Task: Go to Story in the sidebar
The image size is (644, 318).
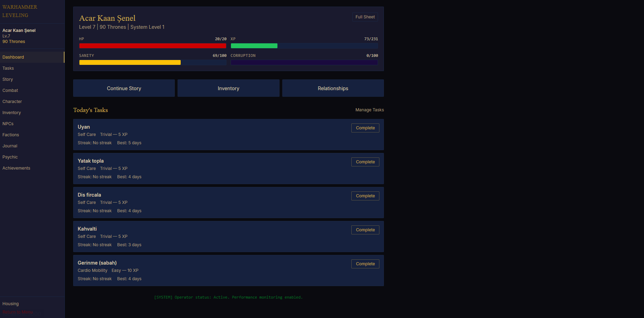Action: tap(8, 79)
